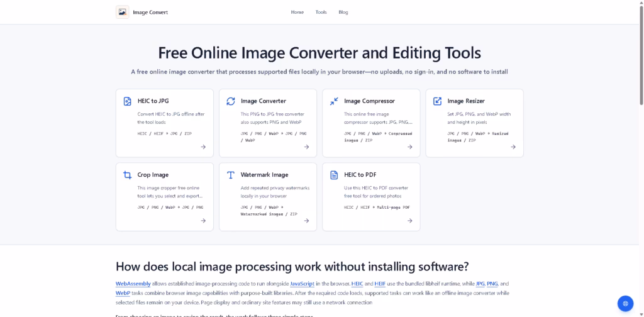
Task: Click 'Free Online Image Converter and Editing Tools' heading
Action: pos(319,53)
